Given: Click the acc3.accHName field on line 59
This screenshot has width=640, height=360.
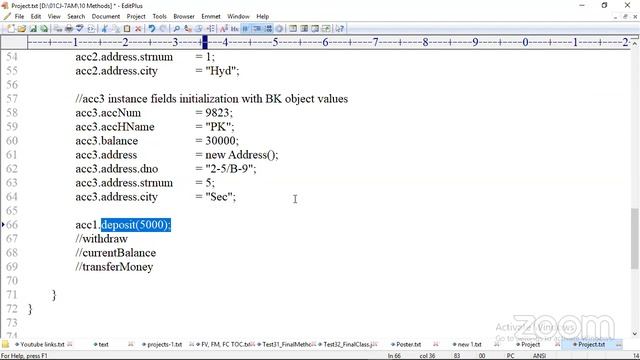Looking at the screenshot, I should click(x=115, y=127).
